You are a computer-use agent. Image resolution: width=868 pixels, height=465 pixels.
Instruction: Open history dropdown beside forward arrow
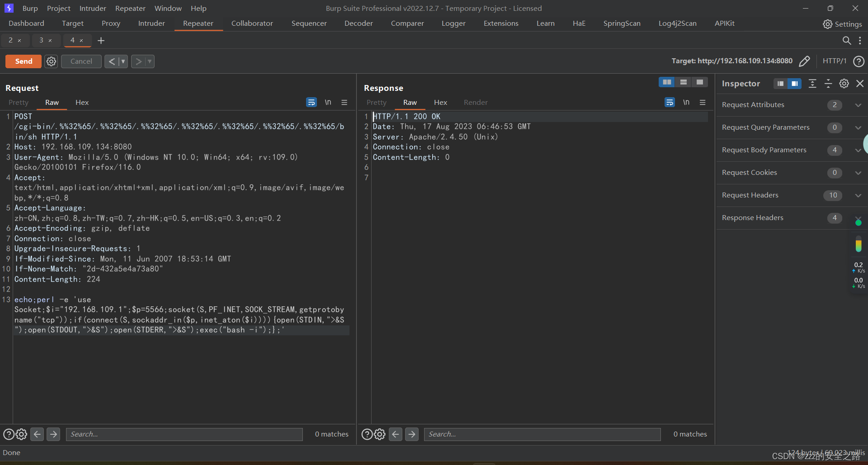pos(150,61)
